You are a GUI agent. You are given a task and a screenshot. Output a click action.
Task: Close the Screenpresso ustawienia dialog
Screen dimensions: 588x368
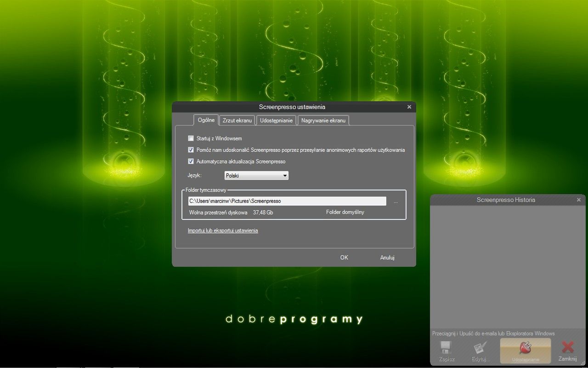click(409, 107)
